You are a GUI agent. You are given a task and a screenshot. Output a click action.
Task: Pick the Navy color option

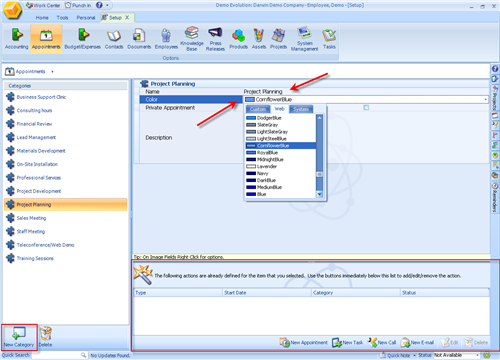(262, 173)
